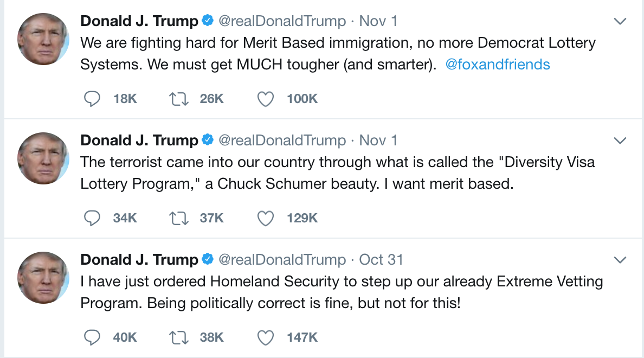Expand the options menu for the Diversity Visa tweet
This screenshot has width=644, height=358.
tap(620, 141)
